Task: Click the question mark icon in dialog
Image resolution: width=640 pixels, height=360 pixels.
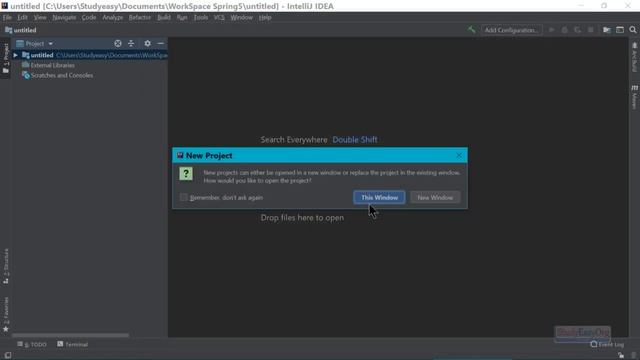Action: pyautogui.click(x=186, y=173)
